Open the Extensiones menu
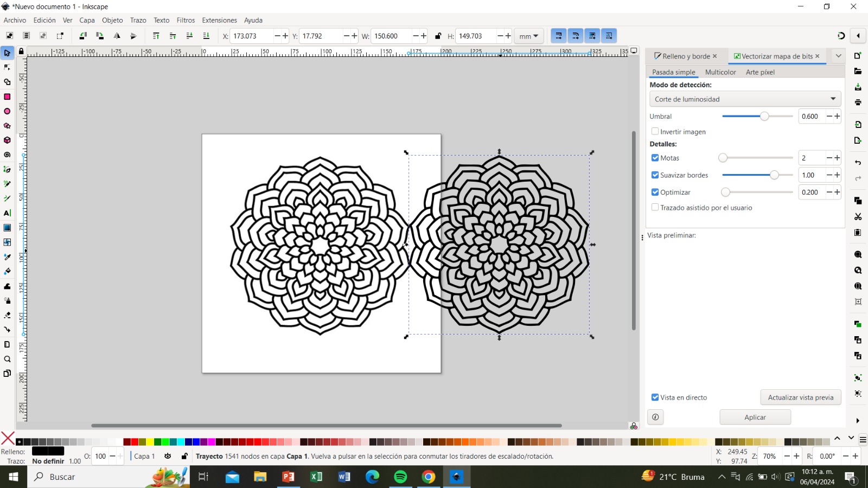Image resolution: width=868 pixels, height=488 pixels. tap(219, 20)
